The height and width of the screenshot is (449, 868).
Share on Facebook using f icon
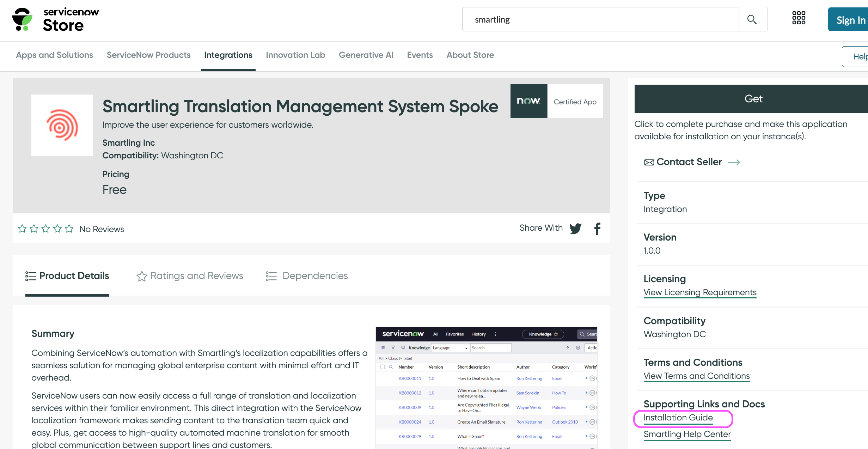(597, 229)
